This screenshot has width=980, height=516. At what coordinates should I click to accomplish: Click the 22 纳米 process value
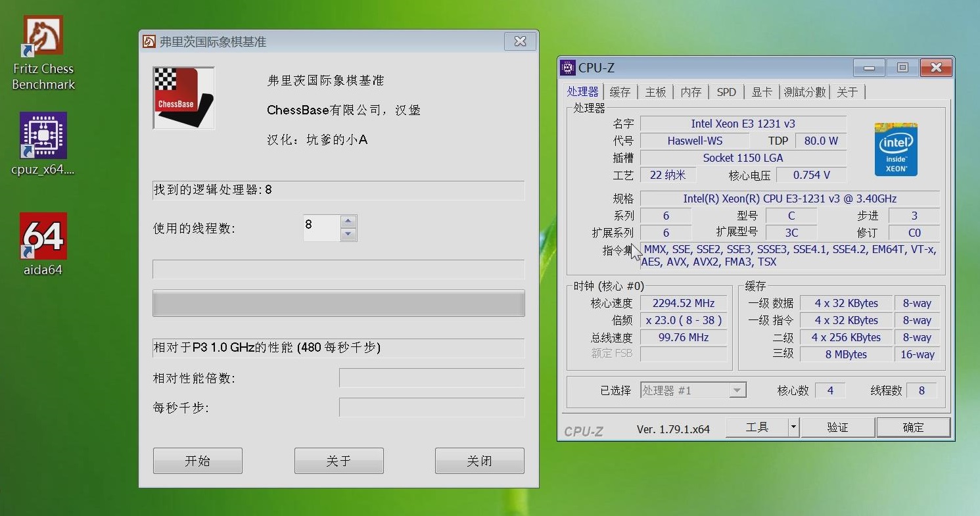coord(668,175)
